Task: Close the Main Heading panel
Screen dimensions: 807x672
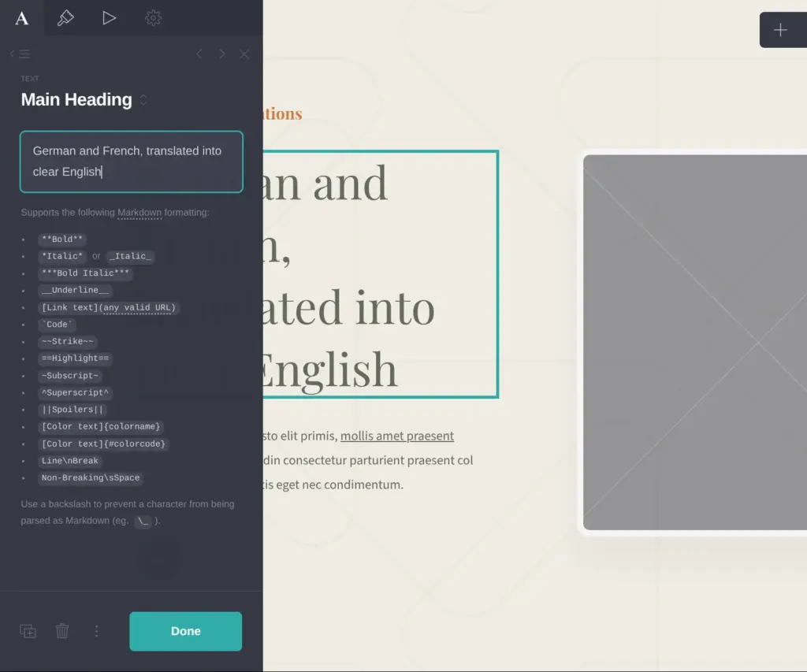Action: (x=244, y=54)
